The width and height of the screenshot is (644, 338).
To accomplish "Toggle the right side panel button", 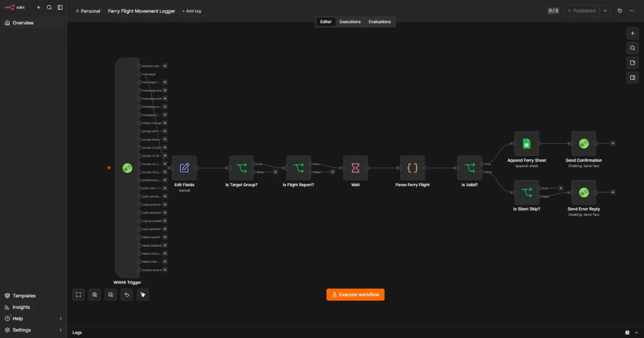I will 633,78.
